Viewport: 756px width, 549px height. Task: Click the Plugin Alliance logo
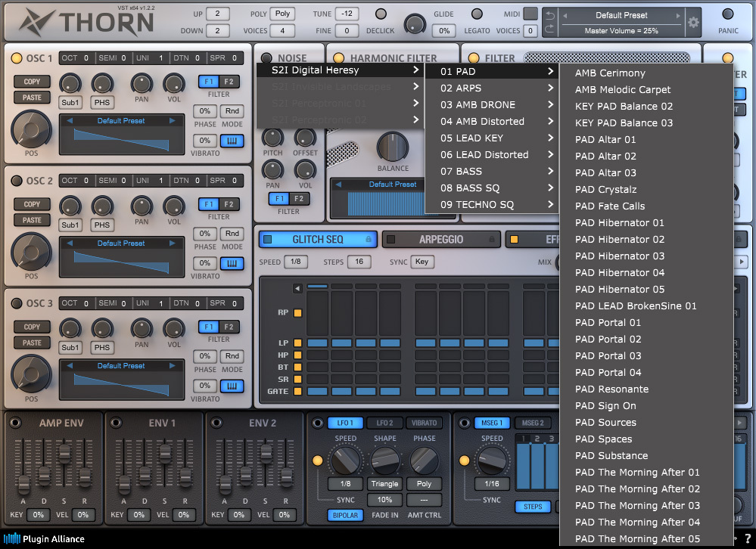tap(44, 539)
